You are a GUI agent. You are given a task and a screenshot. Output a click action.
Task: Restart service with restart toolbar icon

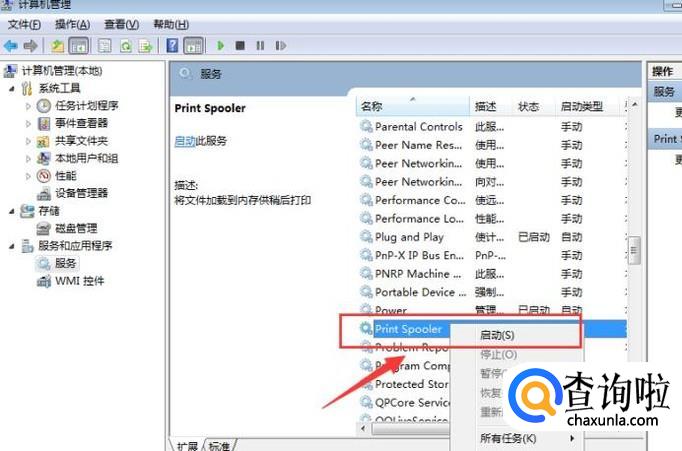pos(281,45)
